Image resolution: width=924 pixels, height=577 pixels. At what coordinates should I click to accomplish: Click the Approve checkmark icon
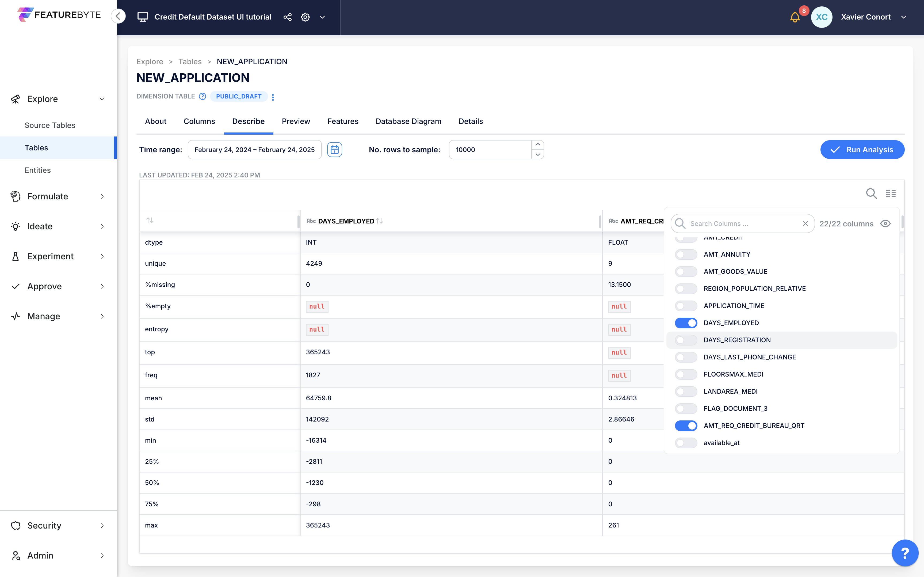point(15,286)
